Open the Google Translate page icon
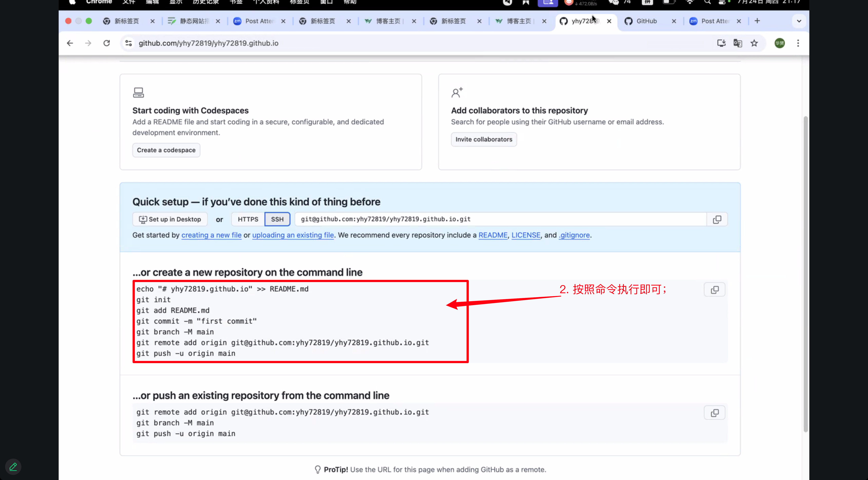The image size is (868, 480). click(738, 43)
